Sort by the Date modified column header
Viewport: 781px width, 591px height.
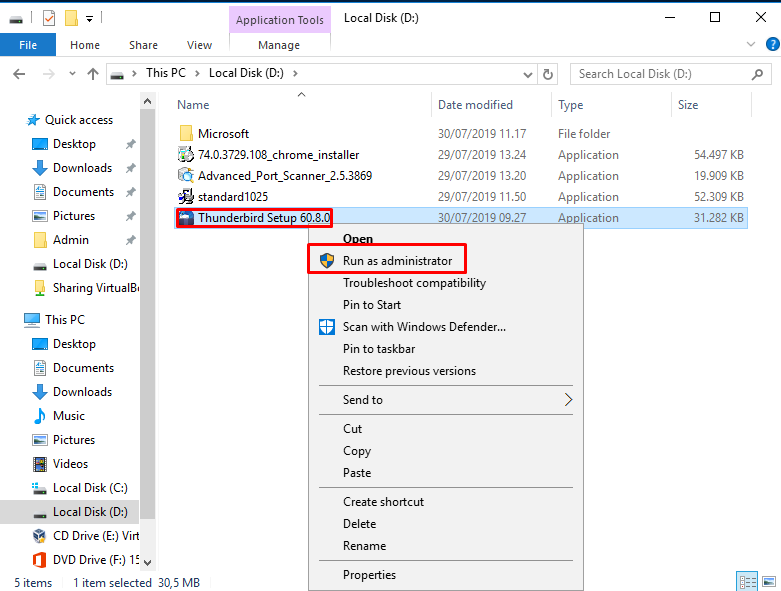pyautogui.click(x=475, y=105)
